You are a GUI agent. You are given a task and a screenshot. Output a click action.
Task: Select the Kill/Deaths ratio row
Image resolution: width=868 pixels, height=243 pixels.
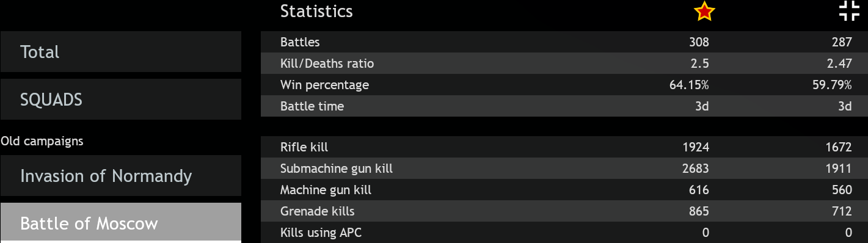coord(564,63)
